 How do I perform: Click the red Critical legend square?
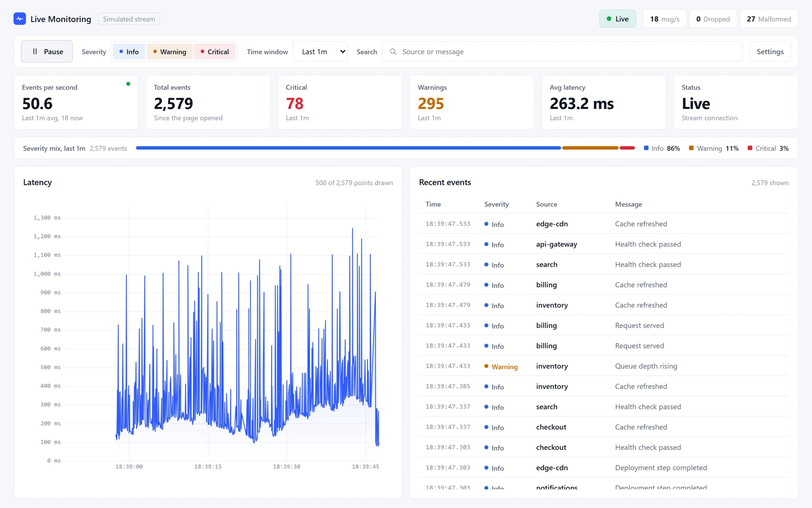coord(750,148)
